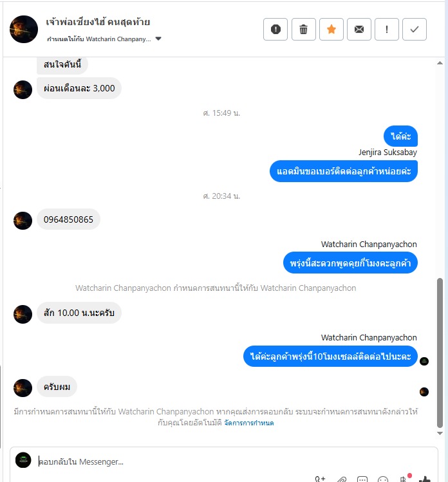The width and height of the screenshot is (448, 482).
Task: Open the emoji picker smiley icon
Action: click(x=383, y=479)
